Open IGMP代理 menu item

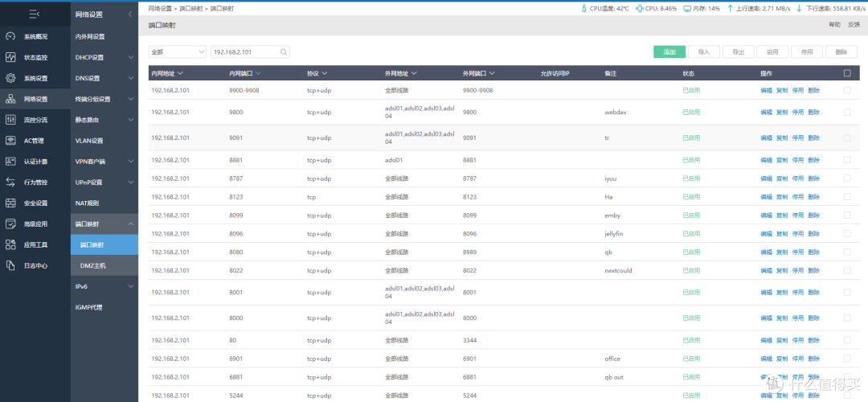(89, 307)
